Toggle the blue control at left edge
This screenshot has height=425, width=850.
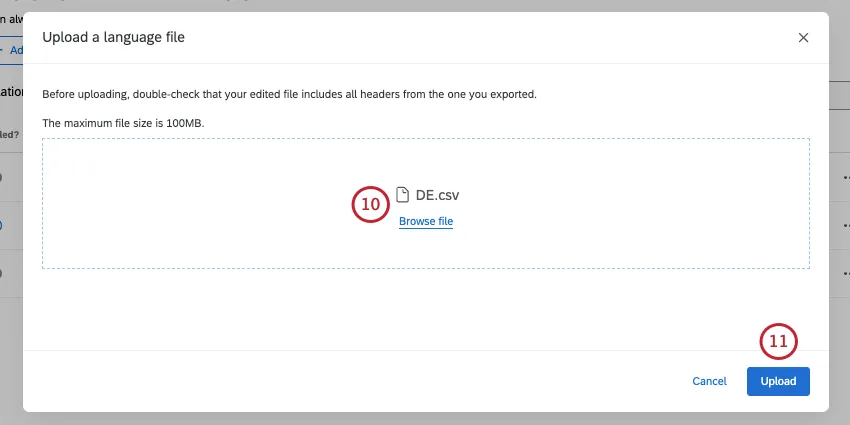(2, 225)
